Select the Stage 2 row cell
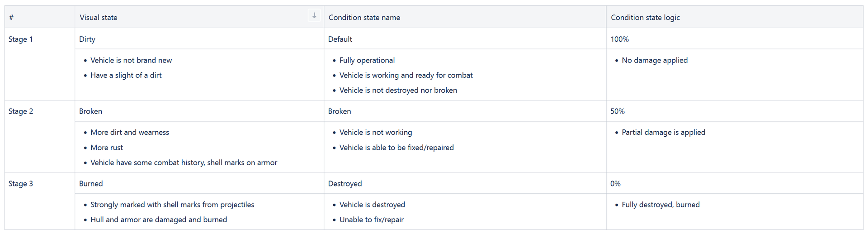868x234 pixels. [21, 111]
